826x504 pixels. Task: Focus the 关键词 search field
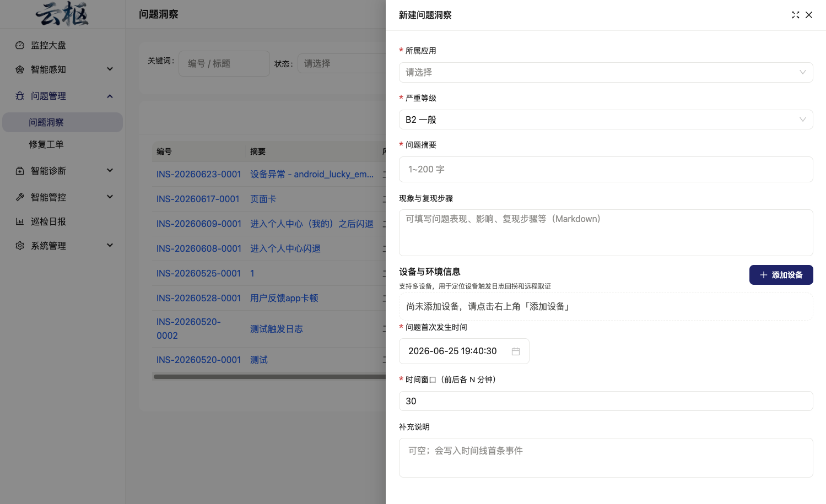pos(224,63)
